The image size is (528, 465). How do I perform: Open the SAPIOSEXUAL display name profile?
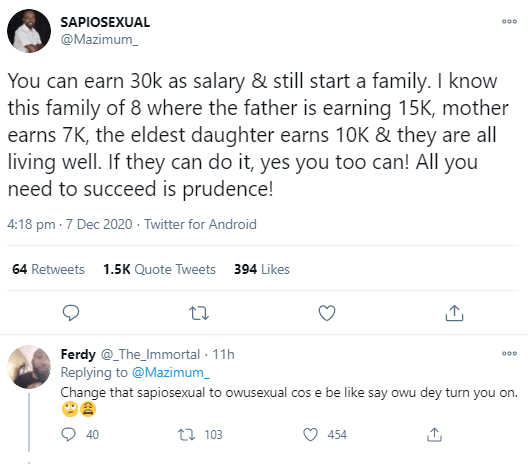point(105,22)
